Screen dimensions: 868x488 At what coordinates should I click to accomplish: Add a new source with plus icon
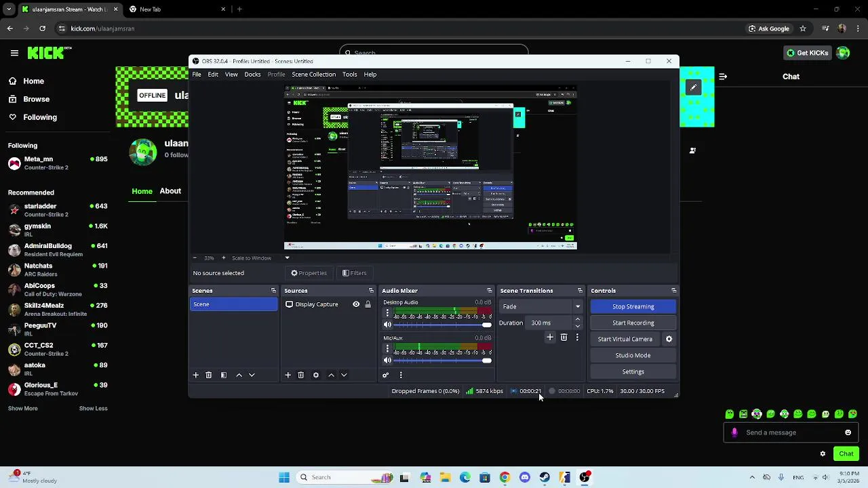pyautogui.click(x=288, y=375)
